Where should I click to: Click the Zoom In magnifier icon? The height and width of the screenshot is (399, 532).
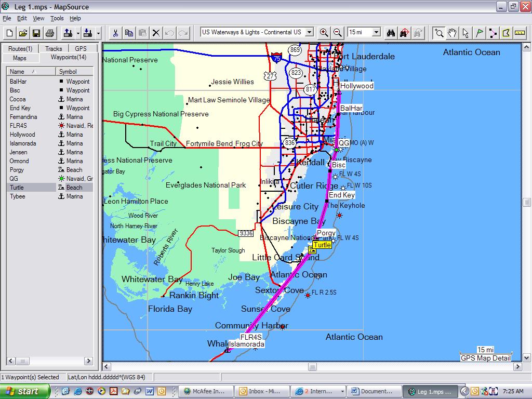pos(324,33)
